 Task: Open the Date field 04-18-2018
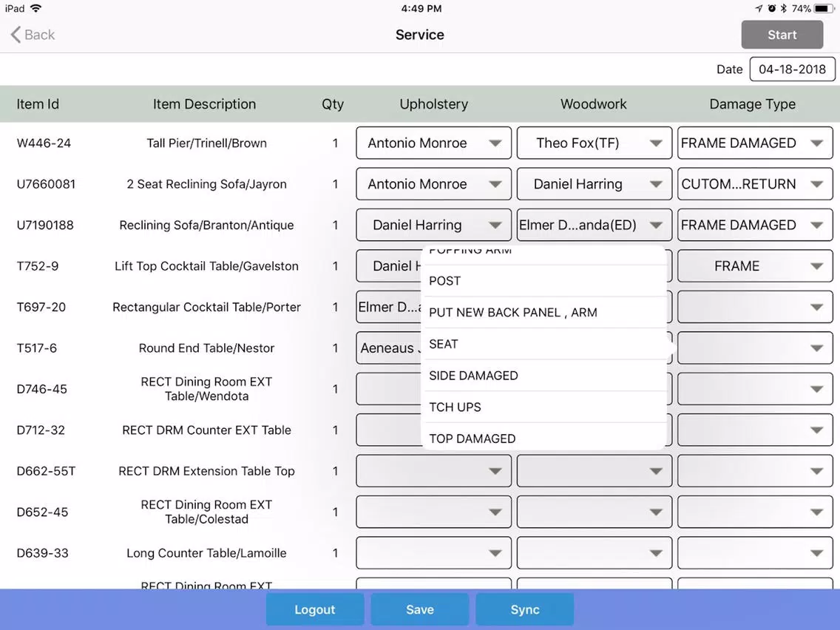point(793,69)
